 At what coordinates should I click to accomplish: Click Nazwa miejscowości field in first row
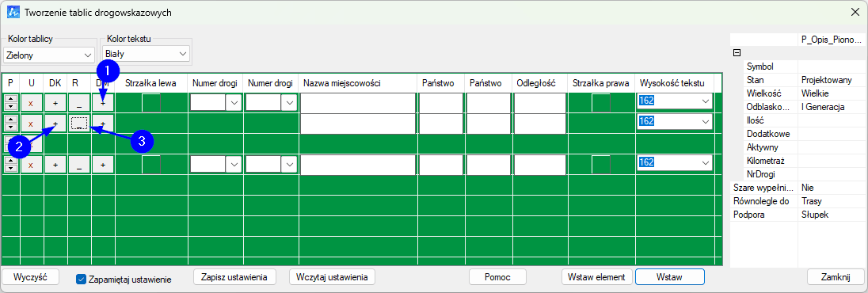click(358, 103)
